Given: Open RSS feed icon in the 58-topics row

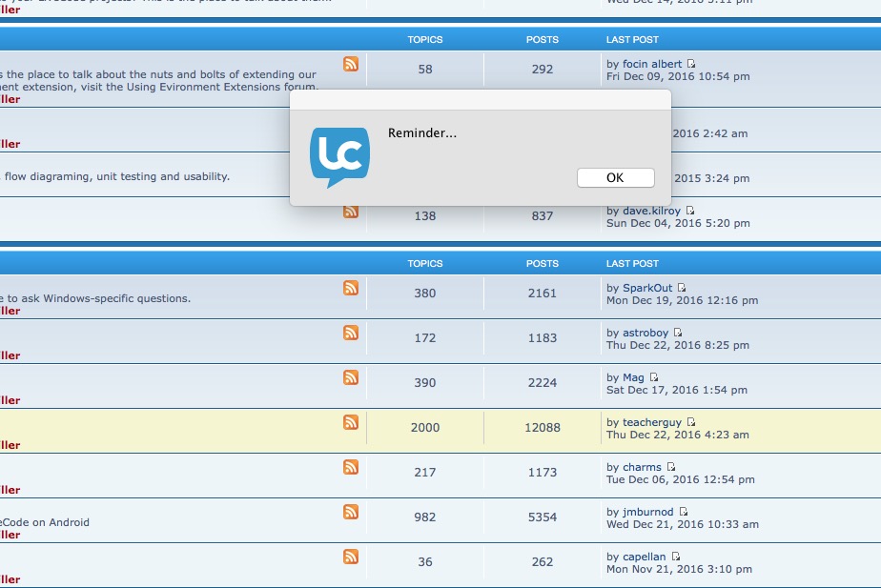Looking at the screenshot, I should 351,64.
